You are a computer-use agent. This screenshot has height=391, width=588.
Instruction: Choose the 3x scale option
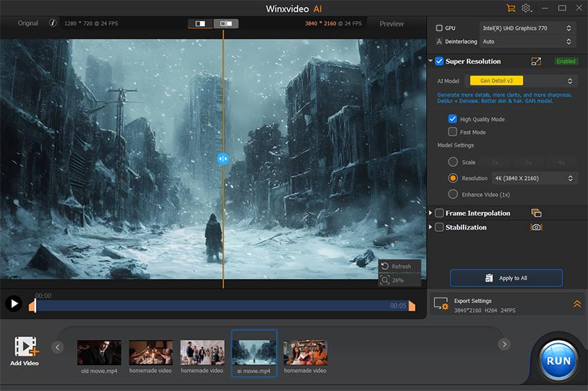pyautogui.click(x=528, y=163)
